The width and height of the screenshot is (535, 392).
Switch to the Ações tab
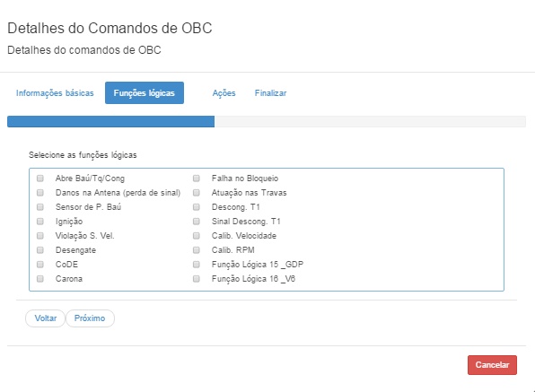click(224, 93)
